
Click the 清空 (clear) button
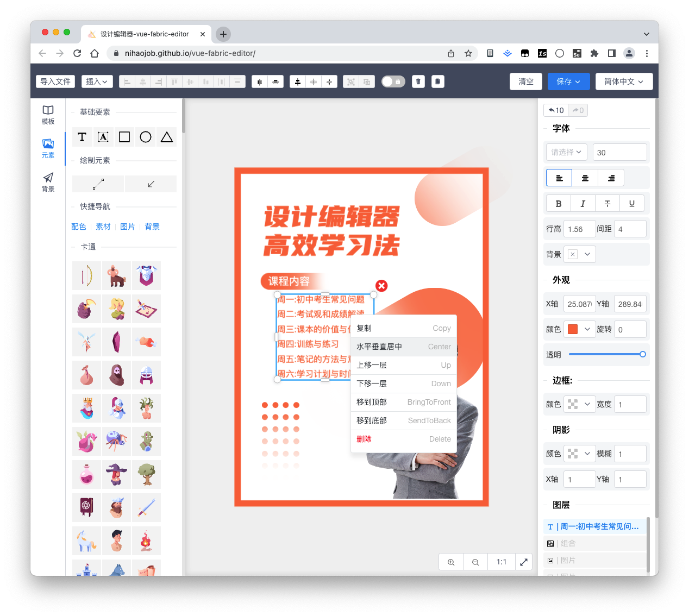[x=525, y=81]
